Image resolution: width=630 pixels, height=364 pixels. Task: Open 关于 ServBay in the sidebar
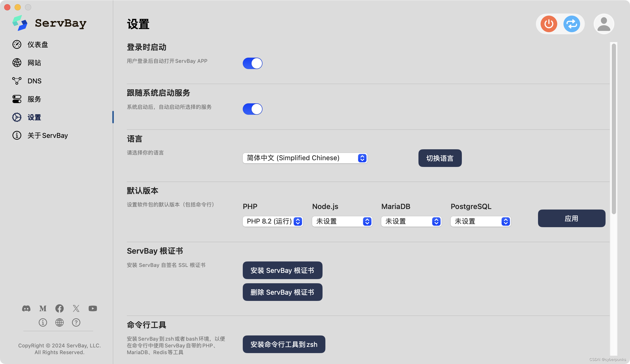click(48, 136)
